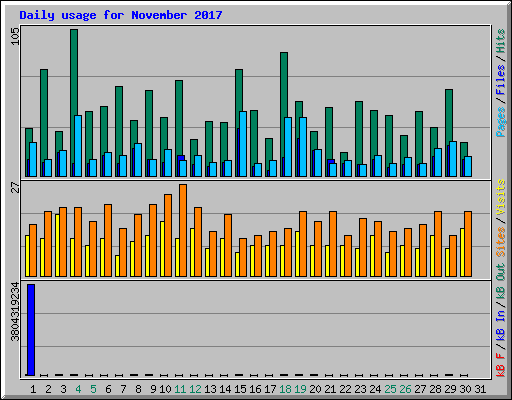The height and width of the screenshot is (400, 512).
Task: Select the "105" y-axis maximum label
Action: [15, 36]
